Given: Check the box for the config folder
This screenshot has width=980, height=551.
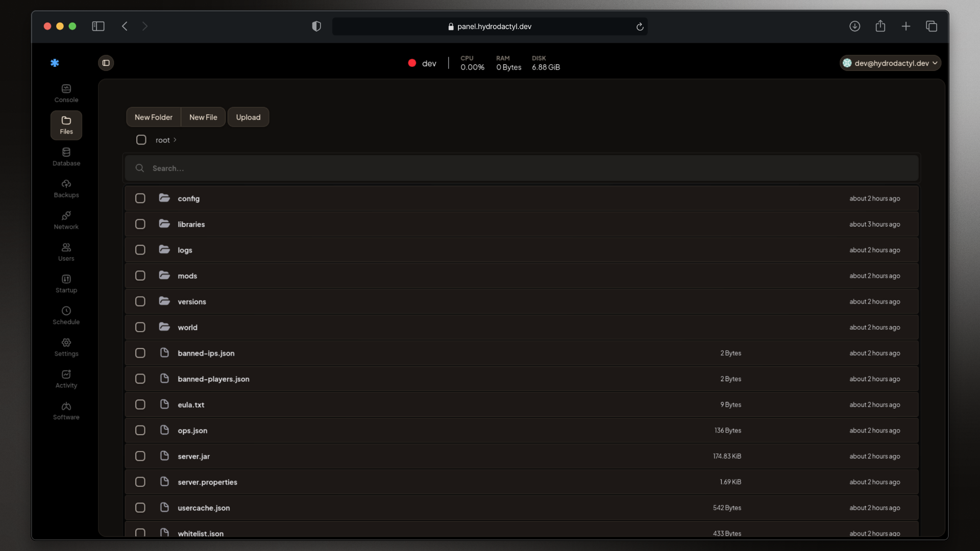Looking at the screenshot, I should point(140,198).
